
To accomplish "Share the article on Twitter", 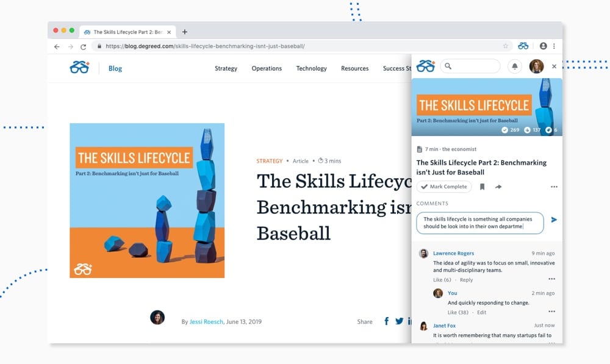I will [x=399, y=321].
